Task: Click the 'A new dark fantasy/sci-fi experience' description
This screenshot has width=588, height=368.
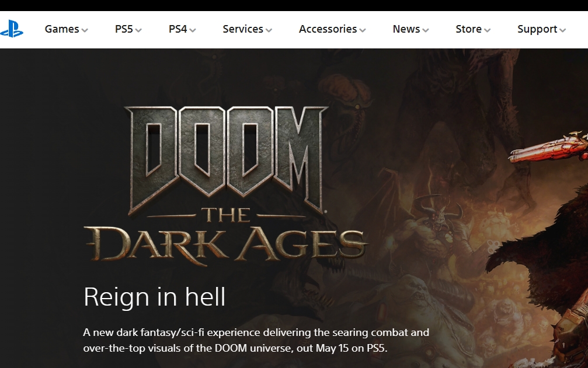Action: pyautogui.click(x=256, y=340)
